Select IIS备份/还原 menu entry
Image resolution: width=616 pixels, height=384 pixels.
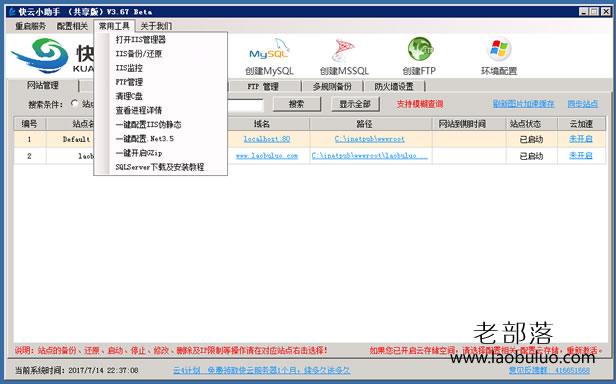(138, 54)
